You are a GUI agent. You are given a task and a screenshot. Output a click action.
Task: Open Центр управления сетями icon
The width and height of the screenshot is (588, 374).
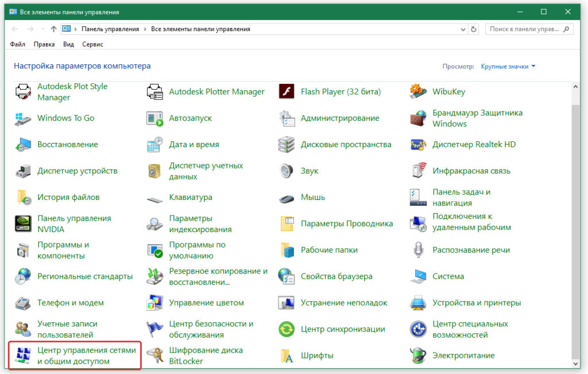tap(23, 356)
